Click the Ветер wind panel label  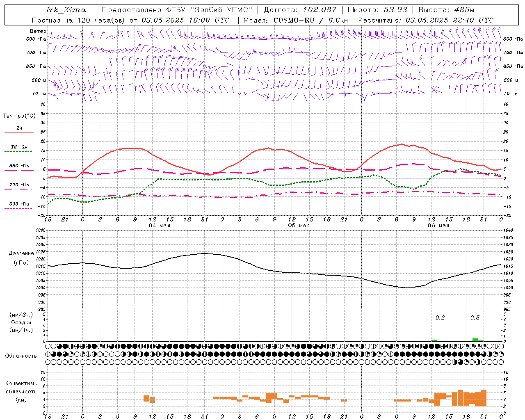point(38,31)
